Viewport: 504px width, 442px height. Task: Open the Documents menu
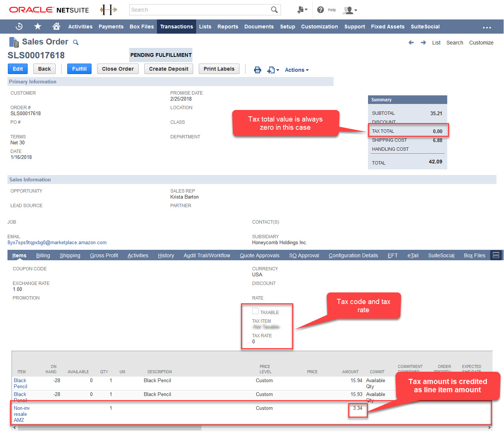pyautogui.click(x=259, y=27)
